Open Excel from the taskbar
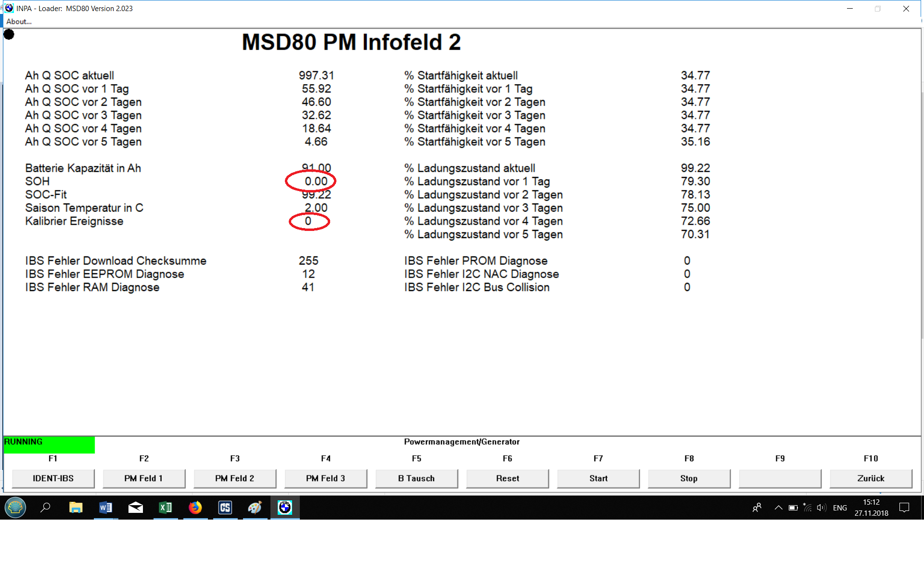This screenshot has width=924, height=573. point(165,508)
